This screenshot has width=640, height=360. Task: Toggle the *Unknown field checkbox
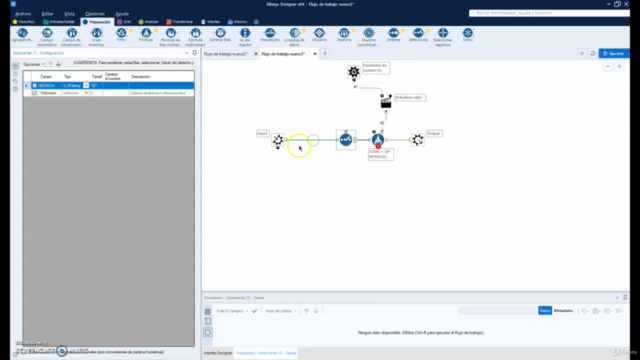[x=35, y=93]
